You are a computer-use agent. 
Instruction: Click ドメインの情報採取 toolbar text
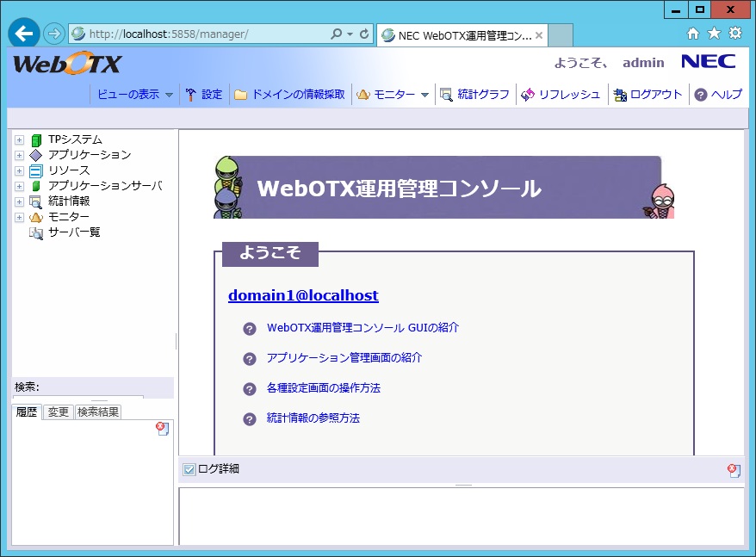point(299,95)
